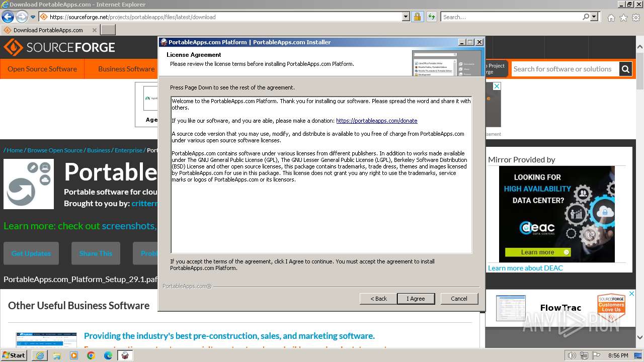Open the File Explorer taskbar icon

point(57,355)
